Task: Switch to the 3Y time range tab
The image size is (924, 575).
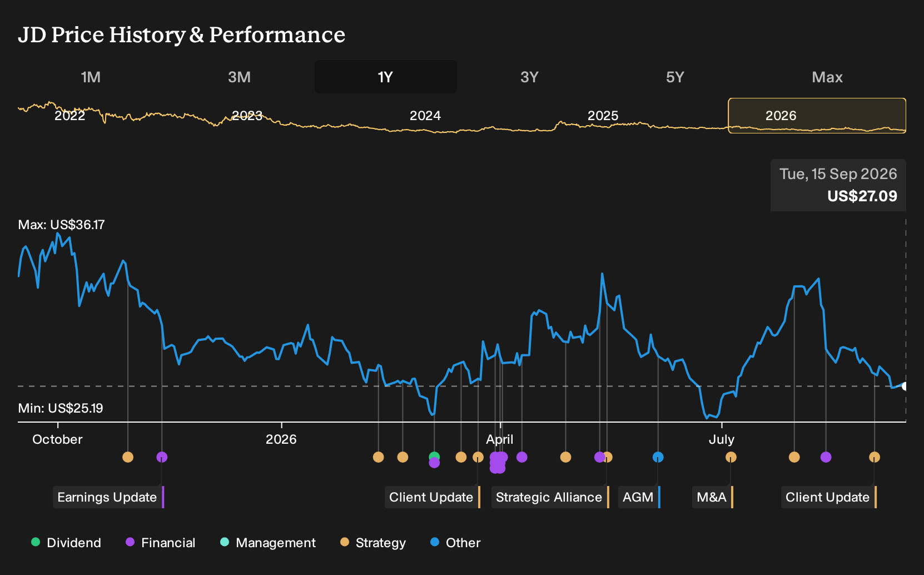Action: (529, 77)
